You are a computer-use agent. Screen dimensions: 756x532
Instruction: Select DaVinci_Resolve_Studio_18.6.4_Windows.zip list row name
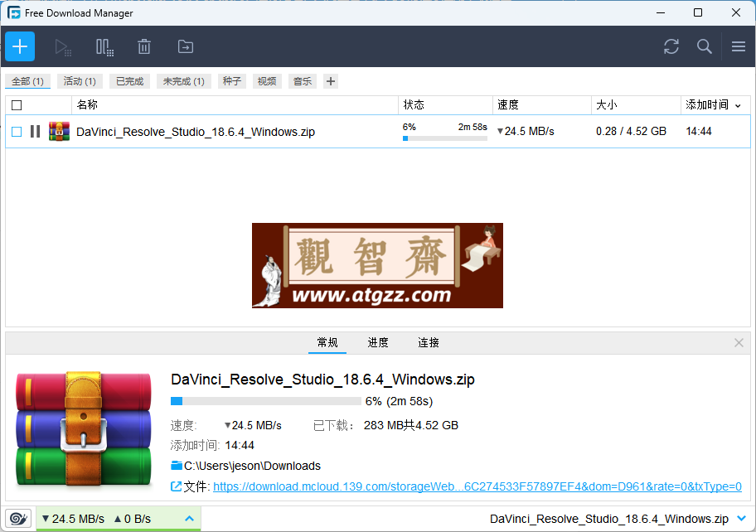(196, 132)
